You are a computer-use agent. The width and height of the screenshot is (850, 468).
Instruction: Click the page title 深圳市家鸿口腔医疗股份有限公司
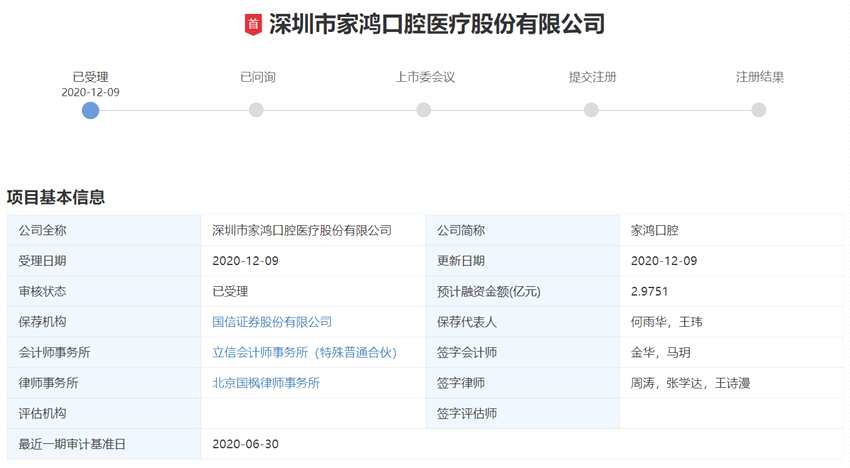point(437,24)
